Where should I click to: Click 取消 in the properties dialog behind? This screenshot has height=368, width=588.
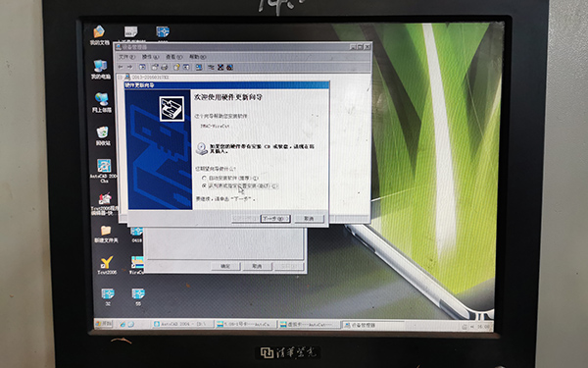coord(257,266)
